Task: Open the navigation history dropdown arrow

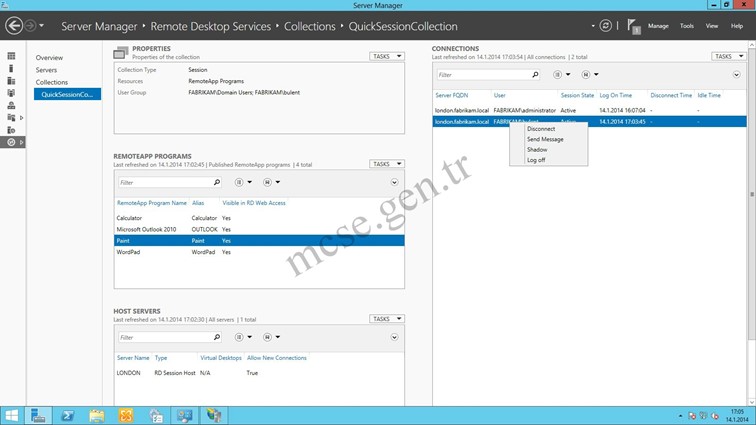Action: (41, 26)
